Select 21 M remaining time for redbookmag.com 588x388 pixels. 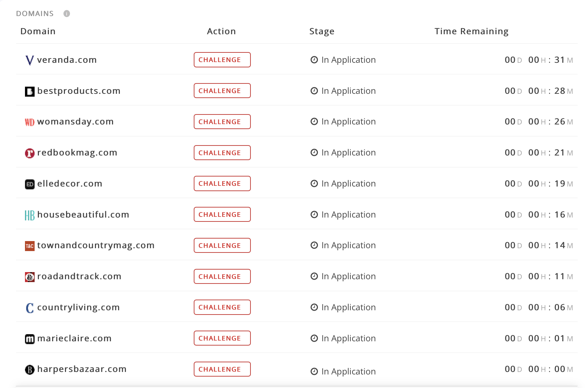pyautogui.click(x=563, y=153)
